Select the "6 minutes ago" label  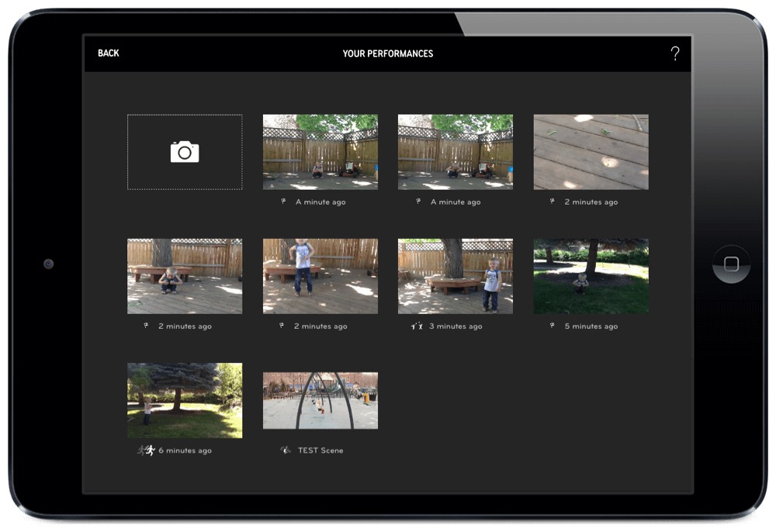185,451
